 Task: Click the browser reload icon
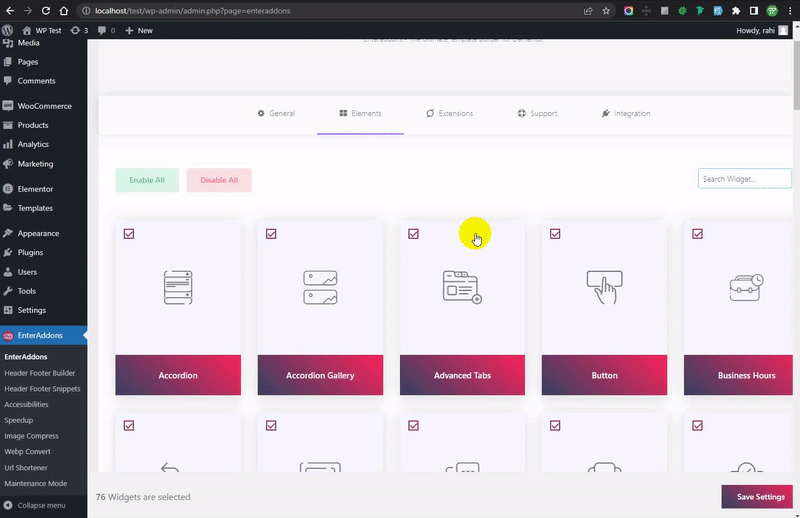[46, 11]
